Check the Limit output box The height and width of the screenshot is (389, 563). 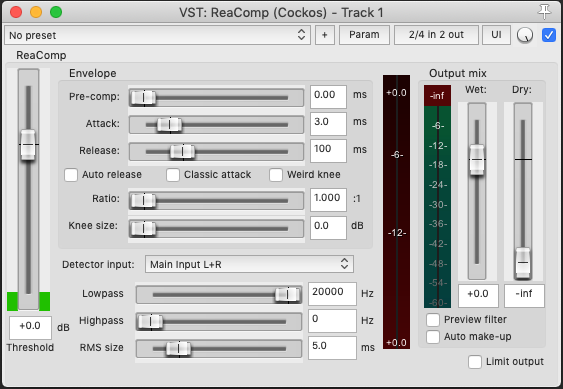(475, 362)
